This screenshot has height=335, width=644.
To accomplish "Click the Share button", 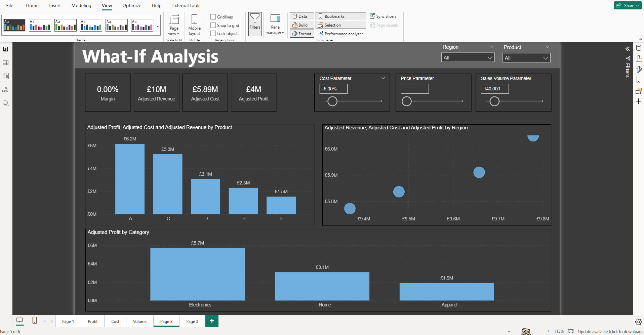I will point(627,5).
